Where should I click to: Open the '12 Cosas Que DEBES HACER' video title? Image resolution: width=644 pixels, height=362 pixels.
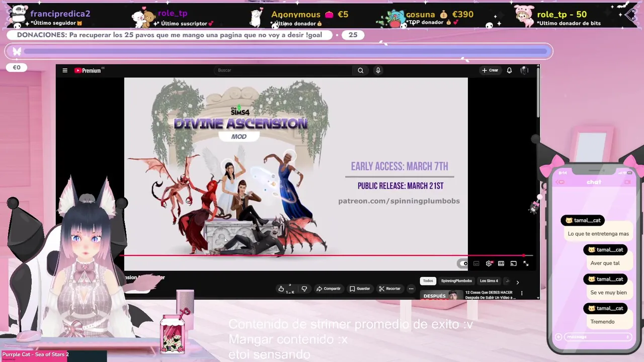click(x=490, y=295)
